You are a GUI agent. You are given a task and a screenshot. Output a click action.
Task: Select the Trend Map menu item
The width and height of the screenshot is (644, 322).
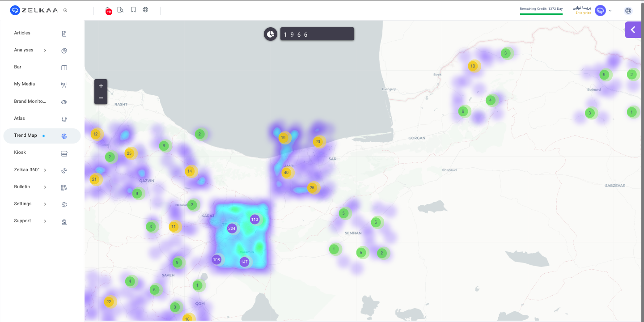tap(42, 136)
